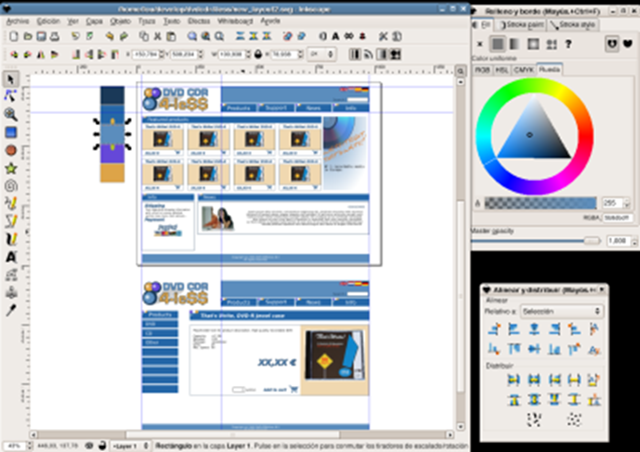Select the Gradient tool in toolbox

click(x=11, y=275)
